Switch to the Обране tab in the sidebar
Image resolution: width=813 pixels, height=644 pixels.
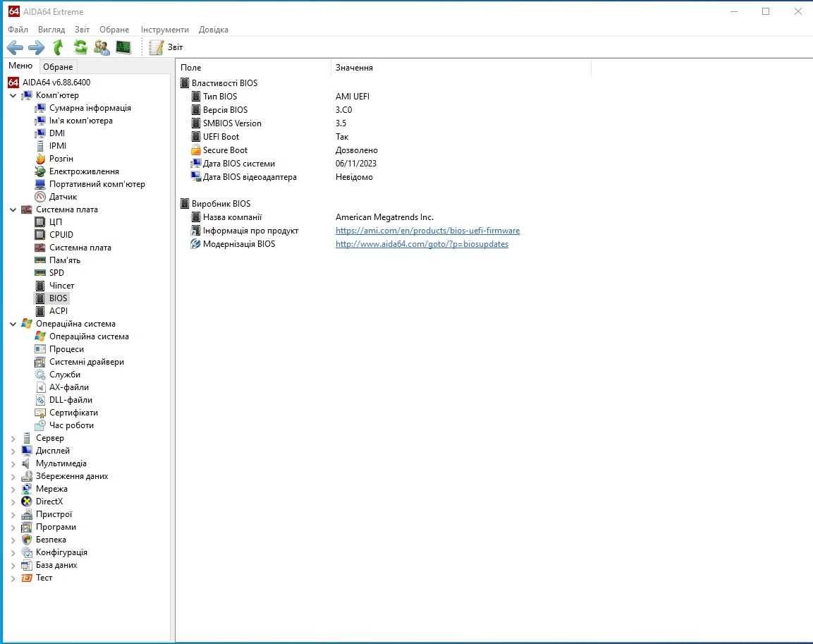(x=58, y=66)
